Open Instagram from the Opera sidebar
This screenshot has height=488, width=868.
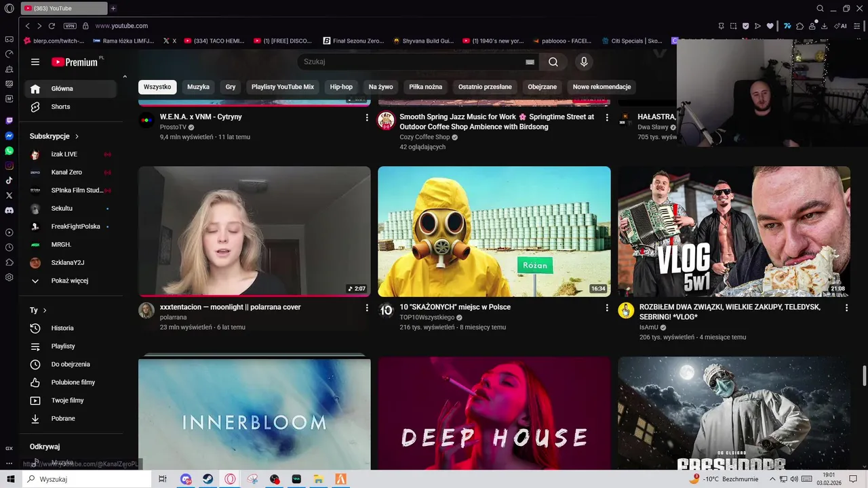[x=9, y=165]
